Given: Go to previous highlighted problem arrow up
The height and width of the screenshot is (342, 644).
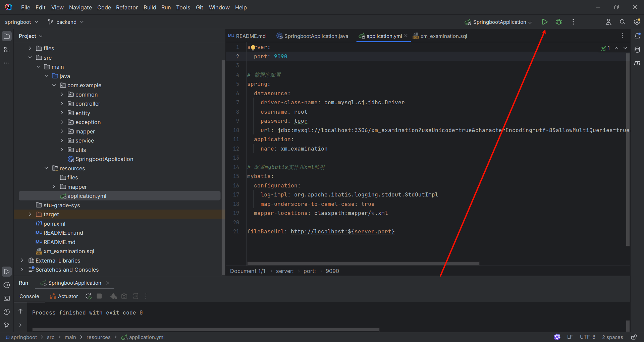Looking at the screenshot, I should click(616, 48).
